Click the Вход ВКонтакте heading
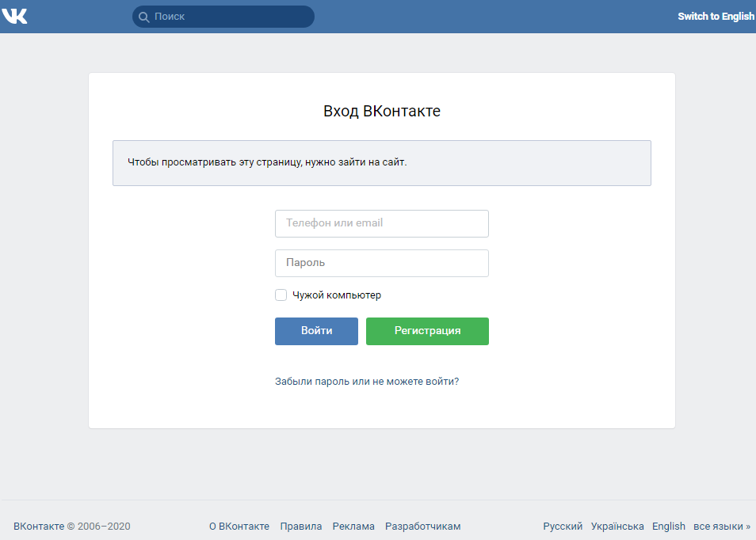This screenshot has height=540, width=756. click(x=382, y=112)
